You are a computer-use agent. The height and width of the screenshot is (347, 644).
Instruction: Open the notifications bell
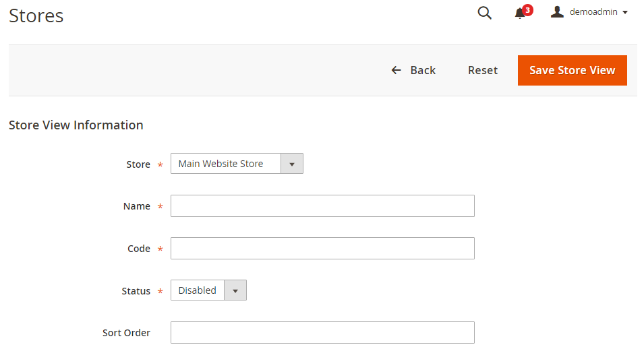pyautogui.click(x=519, y=13)
